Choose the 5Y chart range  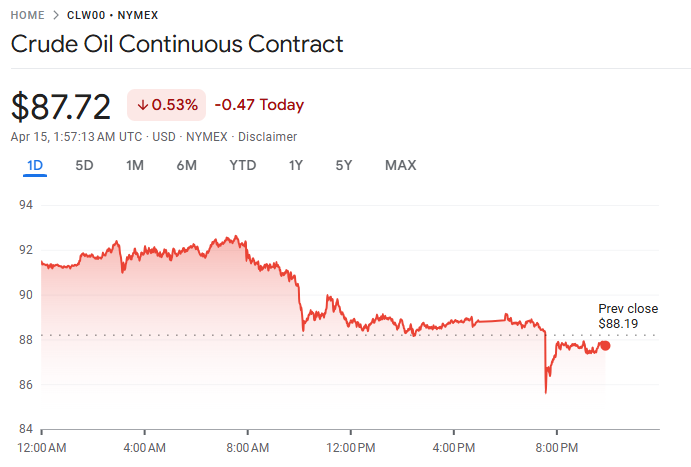pyautogui.click(x=344, y=165)
